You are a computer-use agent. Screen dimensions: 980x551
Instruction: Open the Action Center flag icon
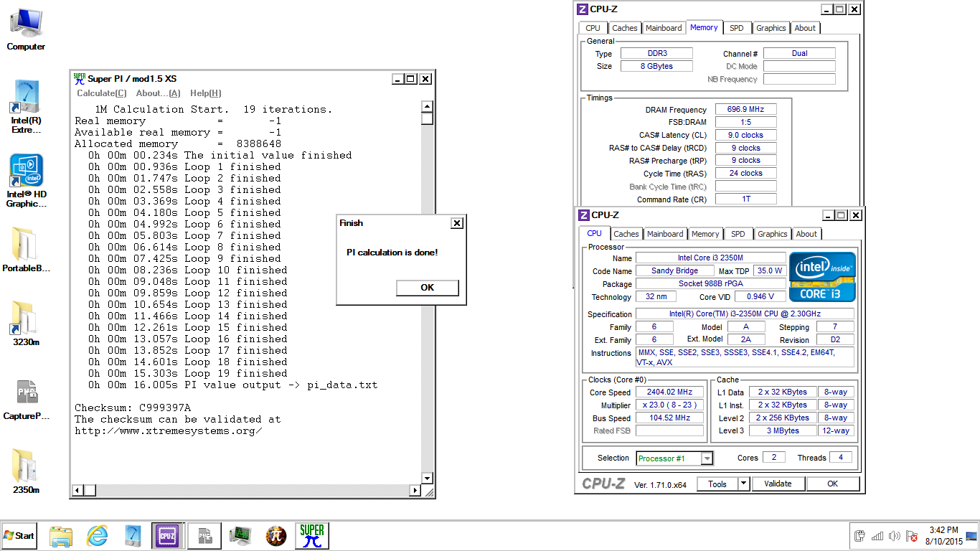click(x=912, y=536)
